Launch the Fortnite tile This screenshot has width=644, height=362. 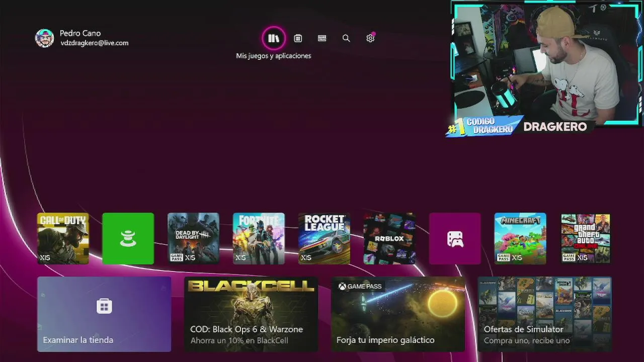coord(259,238)
